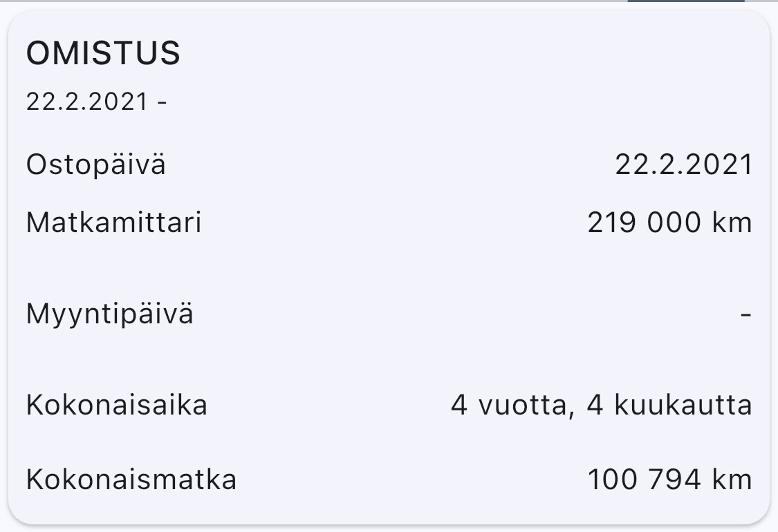Click the Myyntipäivä label
The height and width of the screenshot is (532, 778).
[x=110, y=315]
